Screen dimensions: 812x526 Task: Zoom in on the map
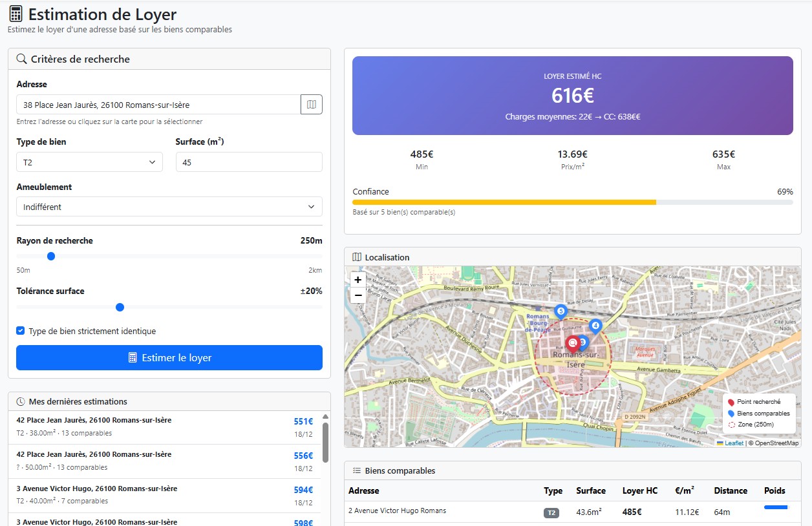click(358, 280)
